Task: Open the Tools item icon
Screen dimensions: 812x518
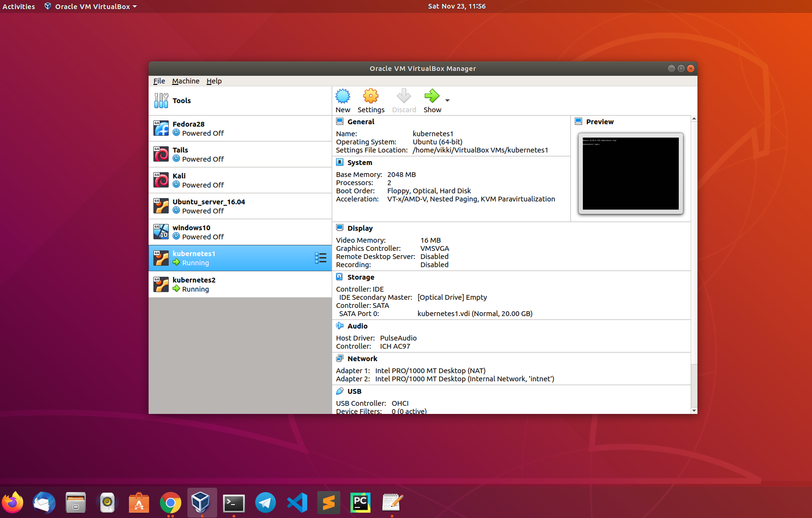Action: [x=161, y=101]
